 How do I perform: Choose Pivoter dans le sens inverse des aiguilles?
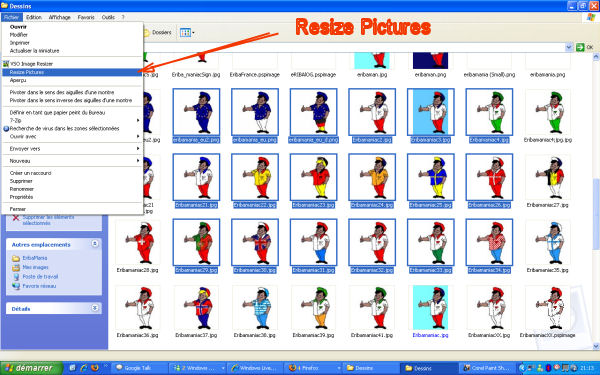pyautogui.click(x=72, y=101)
